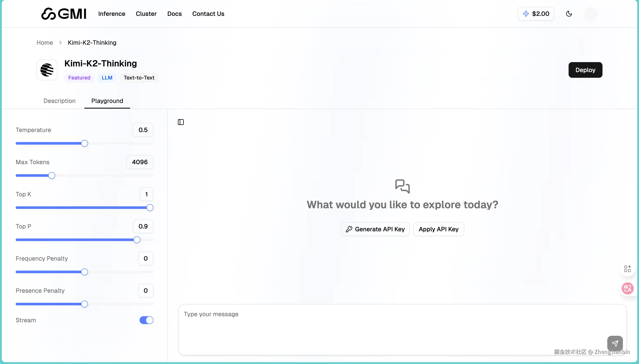639x364 pixels.
Task: Open the user avatar circle
Action: click(x=591, y=14)
